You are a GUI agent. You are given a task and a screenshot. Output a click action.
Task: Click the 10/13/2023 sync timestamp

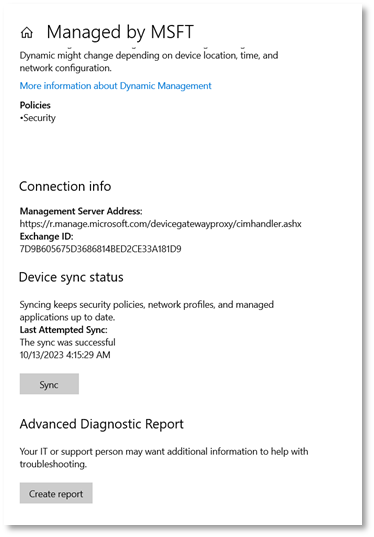coord(65,355)
